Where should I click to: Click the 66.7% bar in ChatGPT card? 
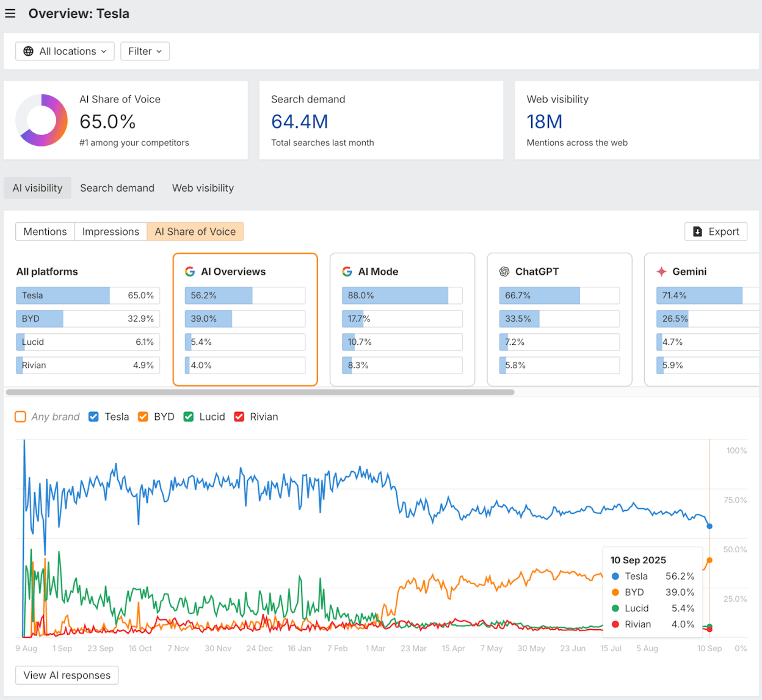(559, 295)
